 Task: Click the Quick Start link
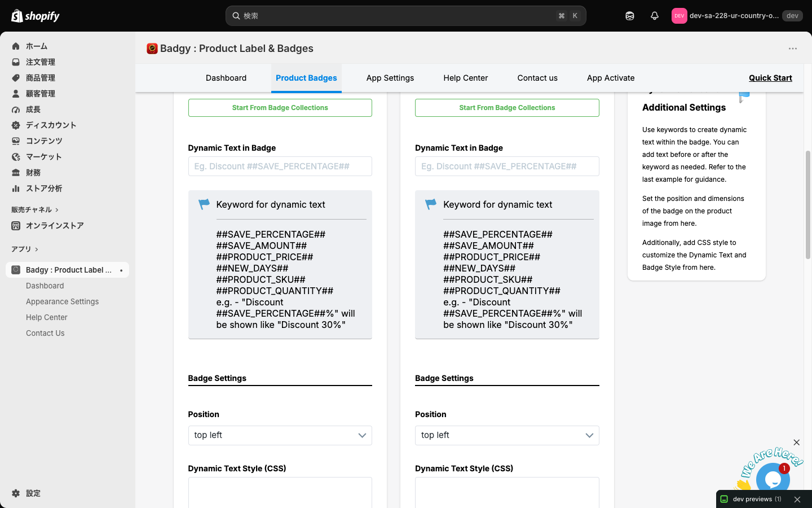pos(770,78)
